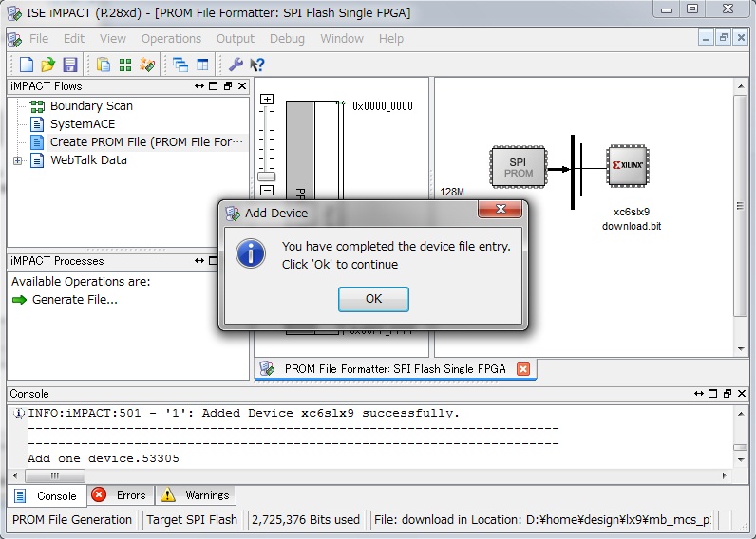Viewport: 756px width, 539px height.
Task: Click the SystemACE document icon
Action: coord(37,124)
